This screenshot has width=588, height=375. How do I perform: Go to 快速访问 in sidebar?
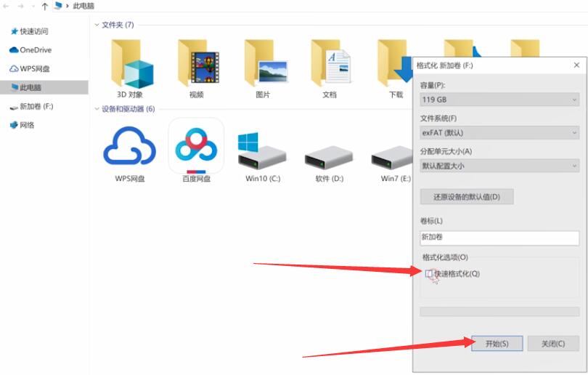pos(30,31)
